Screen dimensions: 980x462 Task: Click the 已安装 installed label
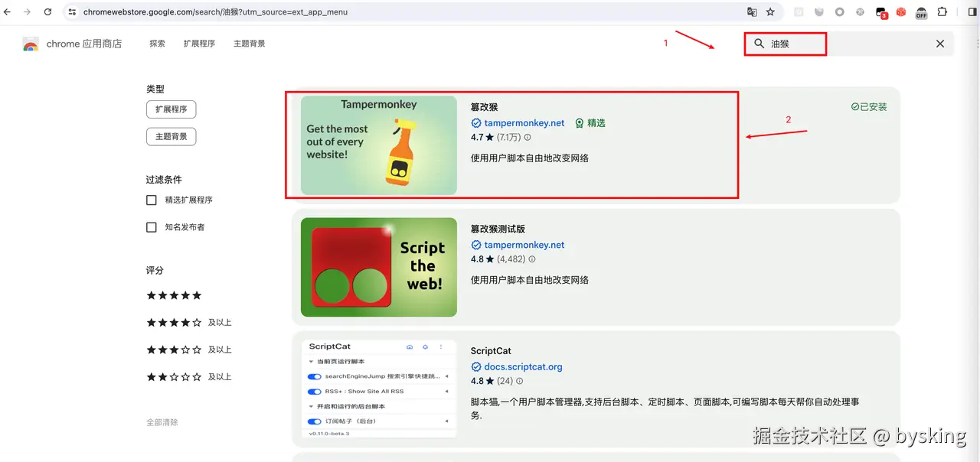869,107
